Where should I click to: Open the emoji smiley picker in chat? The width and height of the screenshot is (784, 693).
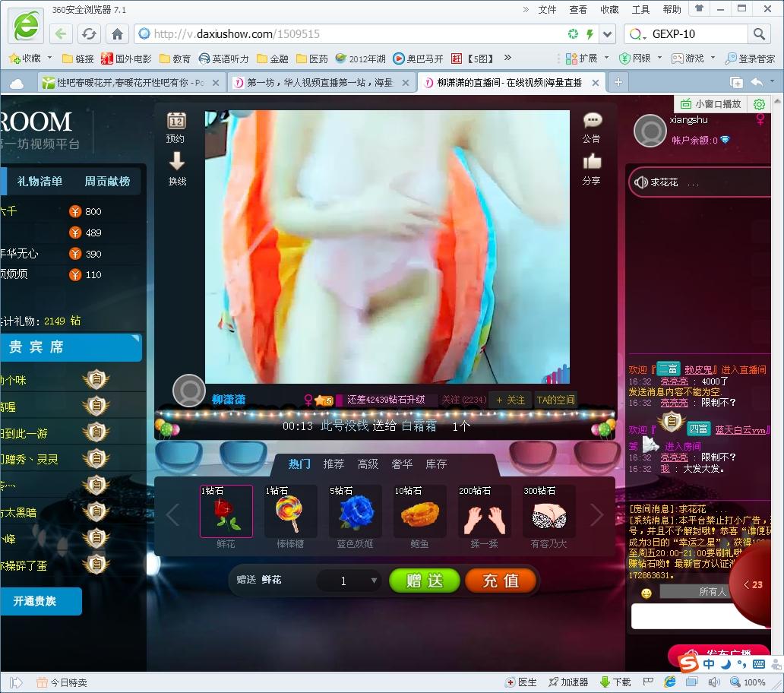tap(646, 593)
